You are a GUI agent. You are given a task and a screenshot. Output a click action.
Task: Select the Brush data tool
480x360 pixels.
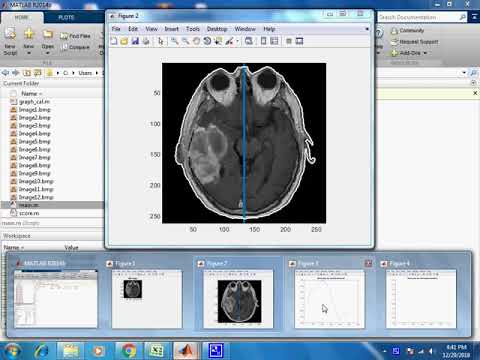(229, 41)
